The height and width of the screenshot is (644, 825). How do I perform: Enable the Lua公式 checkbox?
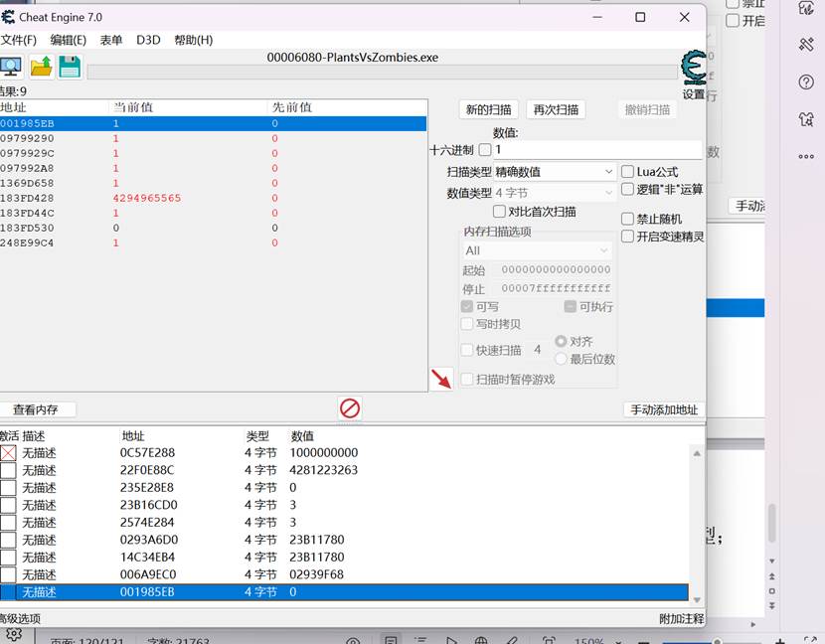[x=627, y=172]
